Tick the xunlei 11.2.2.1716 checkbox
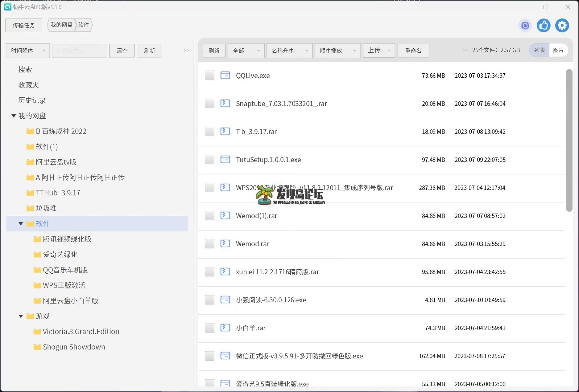This screenshot has height=392, width=579. pos(209,272)
